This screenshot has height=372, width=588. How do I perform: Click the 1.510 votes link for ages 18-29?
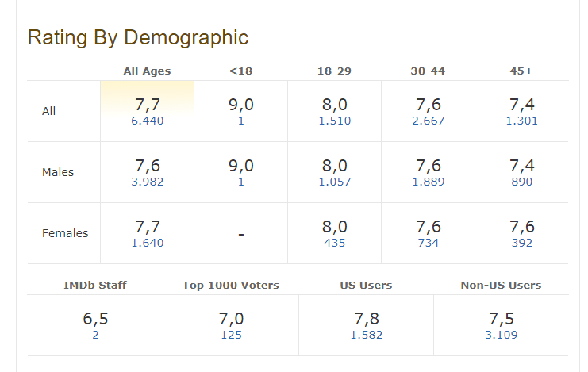click(x=335, y=121)
